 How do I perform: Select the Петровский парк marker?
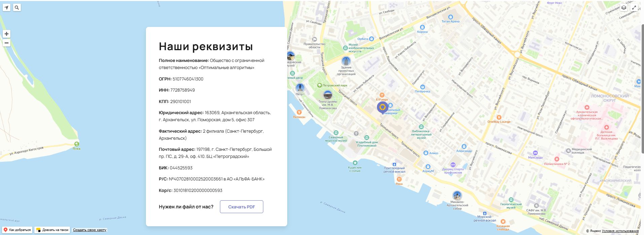pos(320,85)
